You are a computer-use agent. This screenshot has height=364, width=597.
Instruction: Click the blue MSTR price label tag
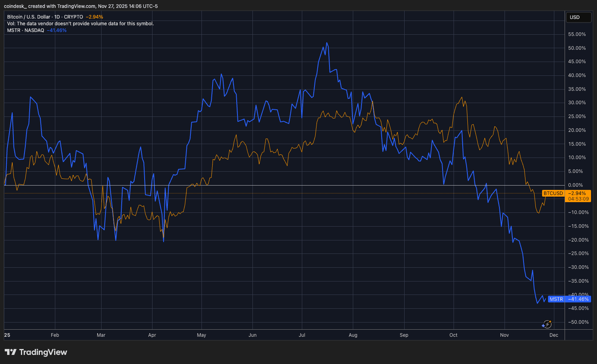click(x=556, y=299)
